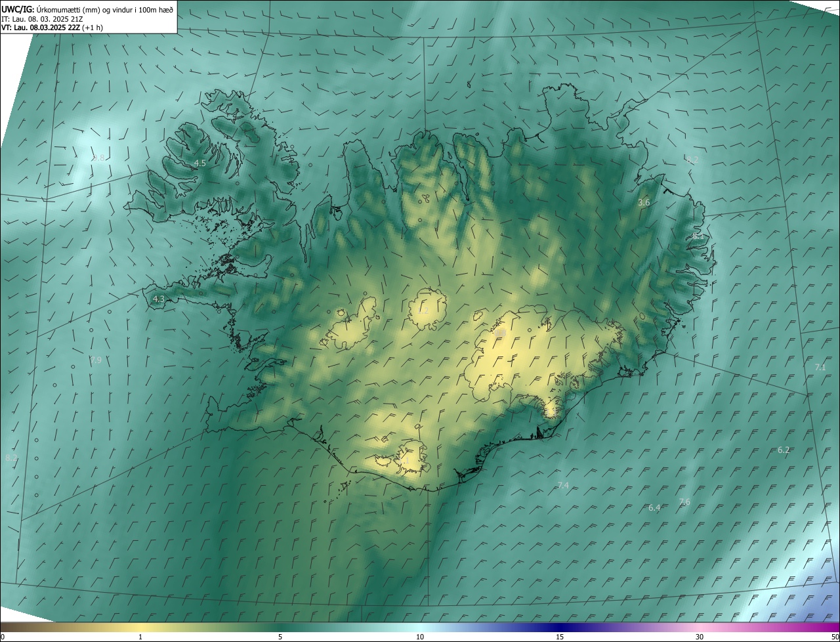Click the 15 tick on the colour scale
The width and height of the screenshot is (840, 642).
click(560, 637)
